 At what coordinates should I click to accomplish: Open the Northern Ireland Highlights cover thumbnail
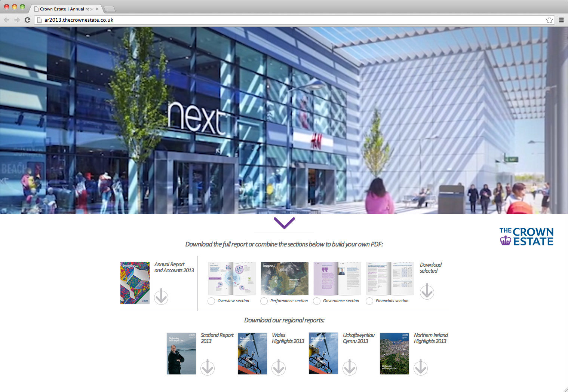point(394,354)
